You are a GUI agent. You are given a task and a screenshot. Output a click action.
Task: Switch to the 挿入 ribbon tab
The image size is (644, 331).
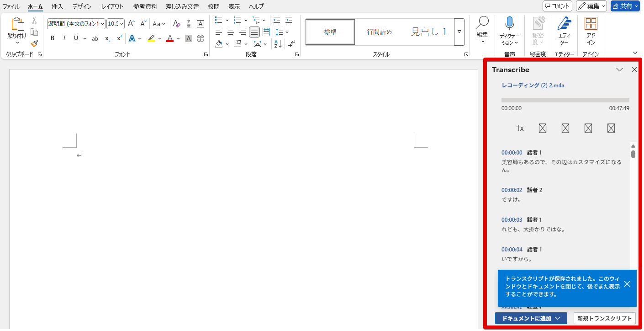tap(57, 6)
